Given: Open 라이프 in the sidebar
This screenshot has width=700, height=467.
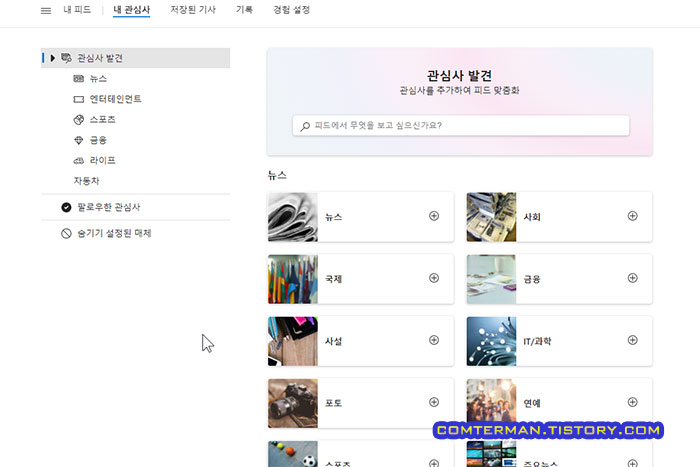Looking at the screenshot, I should click(103, 160).
